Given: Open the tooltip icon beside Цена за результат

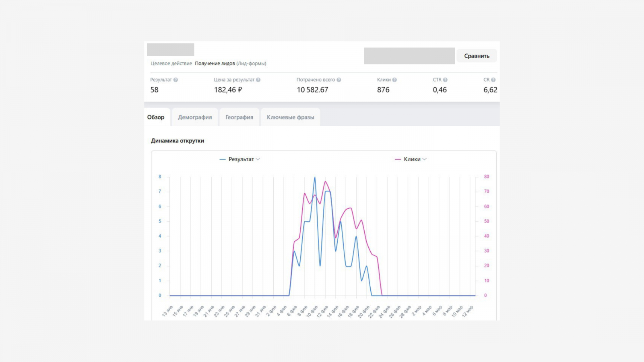Looking at the screenshot, I should (x=258, y=80).
